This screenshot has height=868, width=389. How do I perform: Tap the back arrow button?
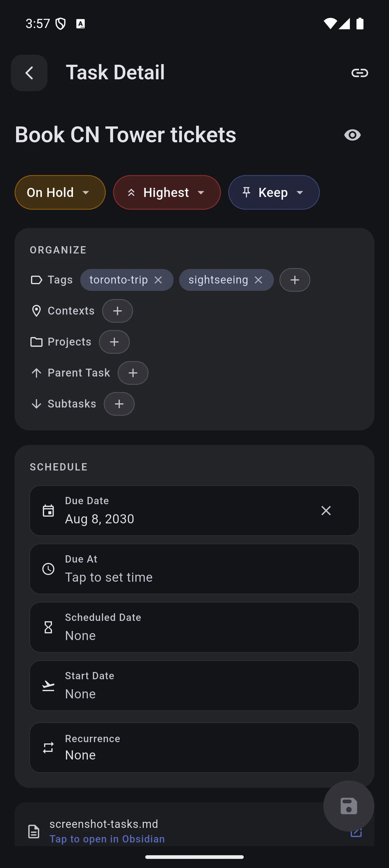tap(29, 73)
